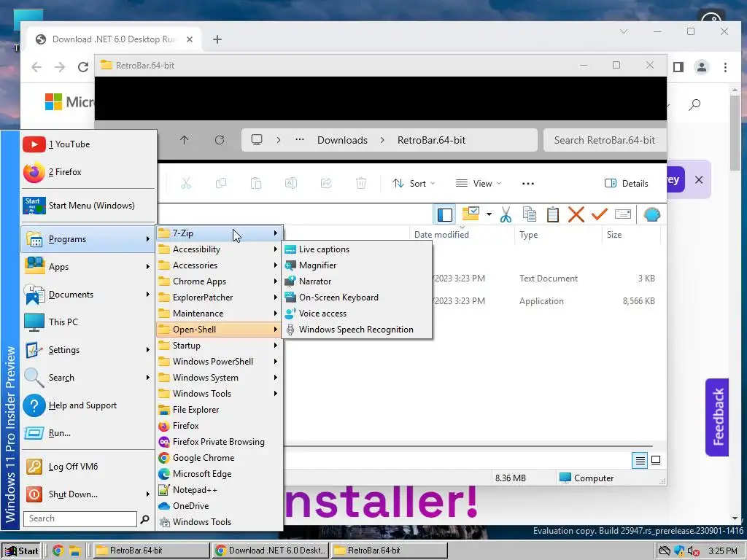The image size is (747, 560).
Task: Choose Log Off VM6
Action: tap(88, 467)
